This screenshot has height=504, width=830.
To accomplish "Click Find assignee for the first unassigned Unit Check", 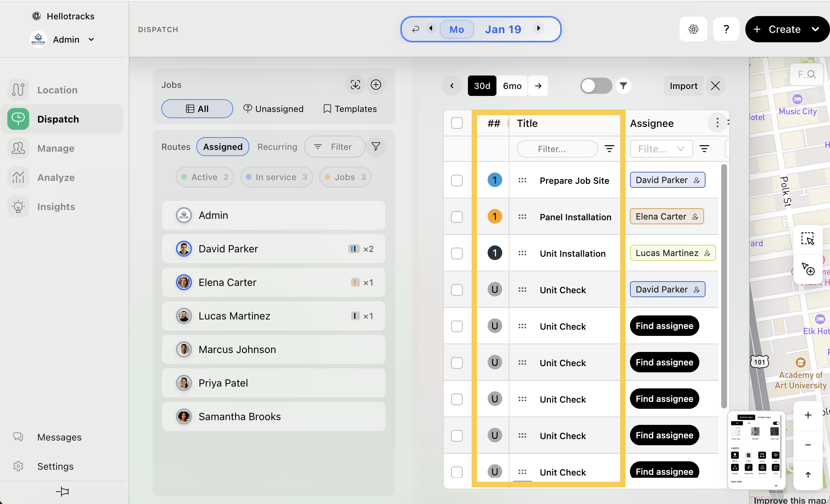I will [664, 326].
